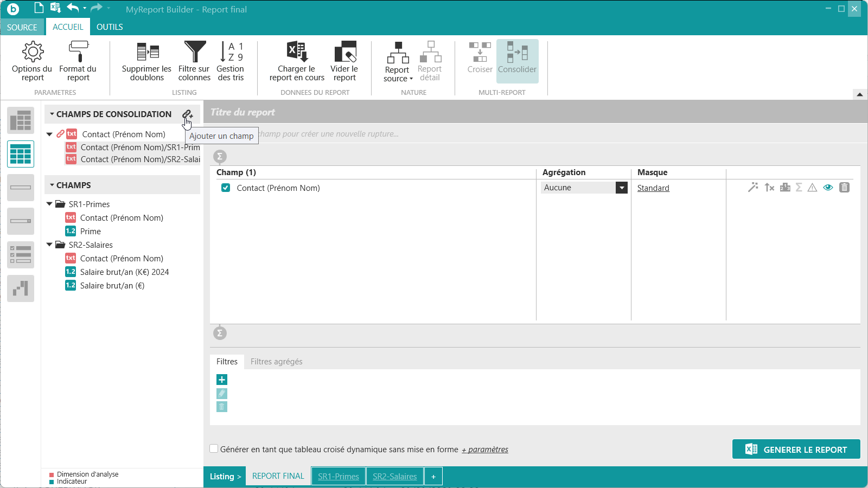868x488 pixels.
Task: Delete the Contact field with trash icon
Action: tap(844, 188)
